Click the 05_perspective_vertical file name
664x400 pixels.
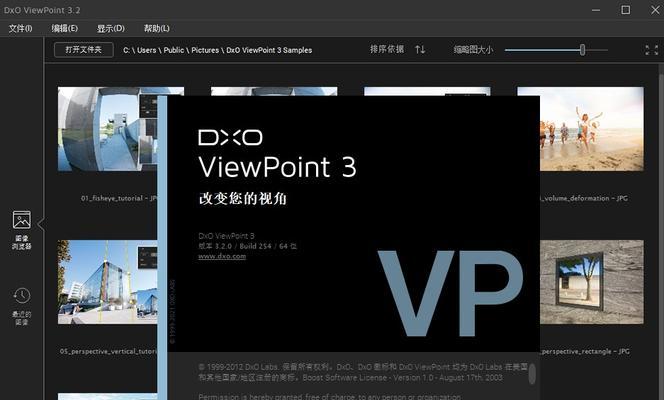(108, 351)
